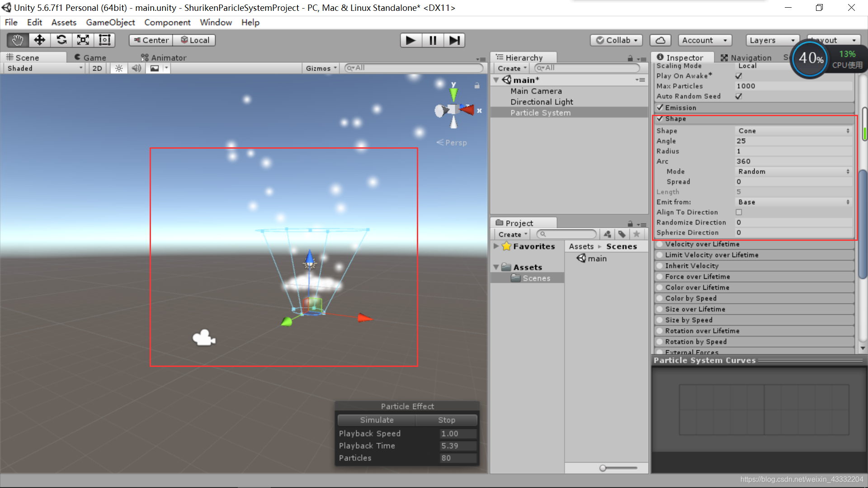Click the scene view lock icon
This screenshot has width=868, height=488.
click(x=476, y=85)
